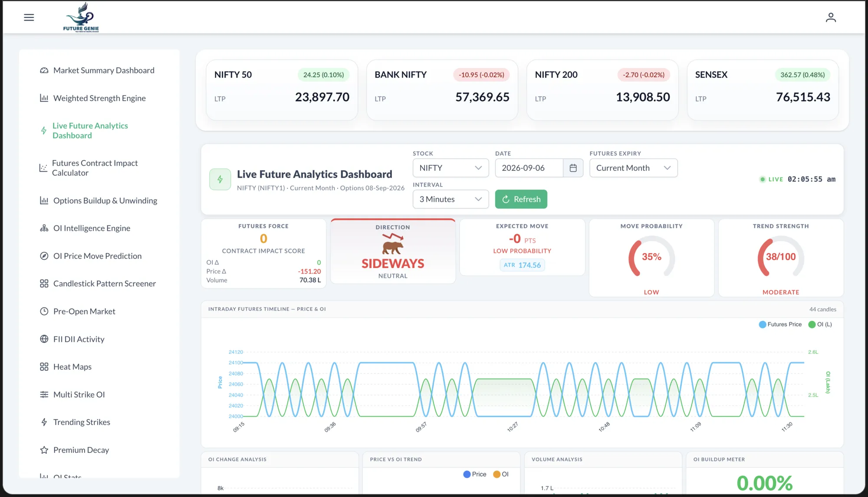Click the green LIVE status dot
This screenshot has height=497, width=868.
tap(762, 179)
